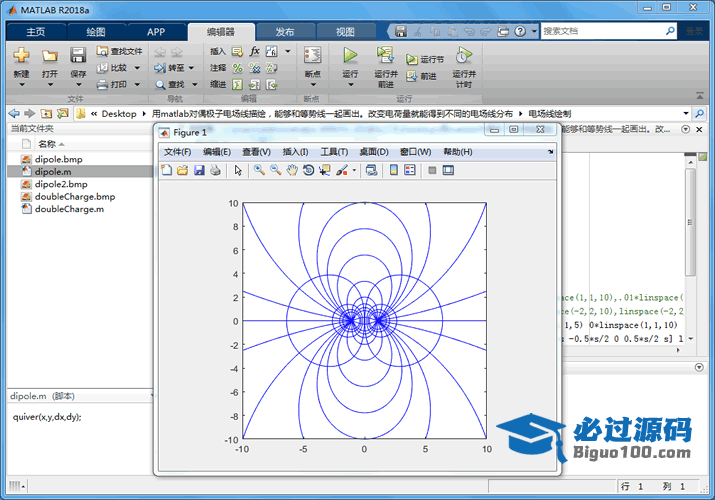
Task: Click the insert function fx icon
Action: [x=254, y=51]
